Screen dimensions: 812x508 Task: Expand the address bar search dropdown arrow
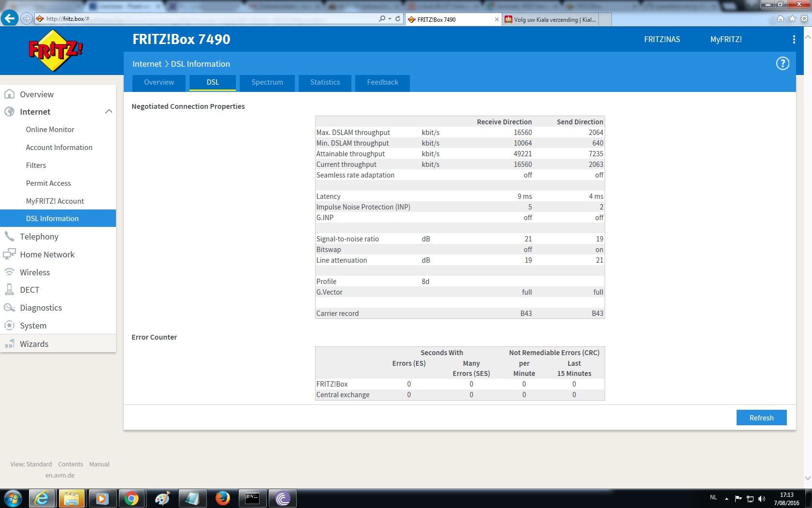pos(390,19)
